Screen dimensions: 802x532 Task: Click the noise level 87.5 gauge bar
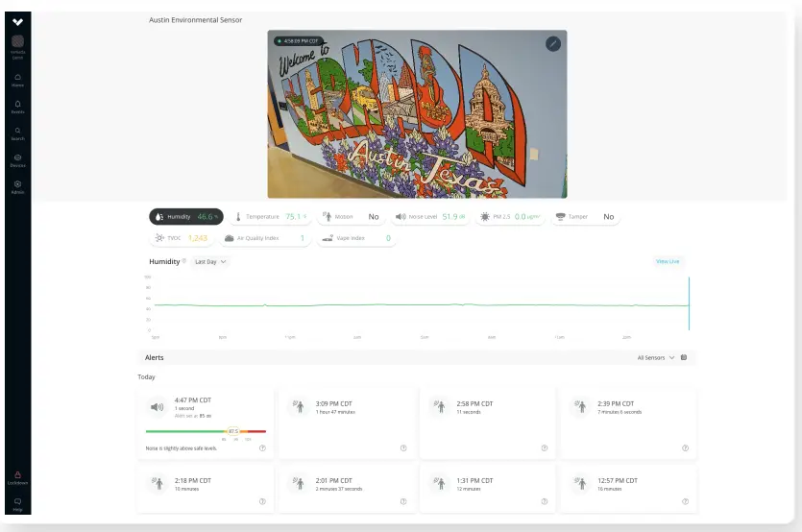(206, 432)
